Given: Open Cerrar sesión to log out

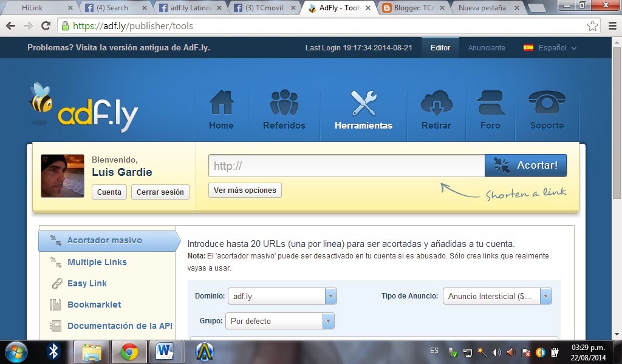Looking at the screenshot, I should pos(160,192).
